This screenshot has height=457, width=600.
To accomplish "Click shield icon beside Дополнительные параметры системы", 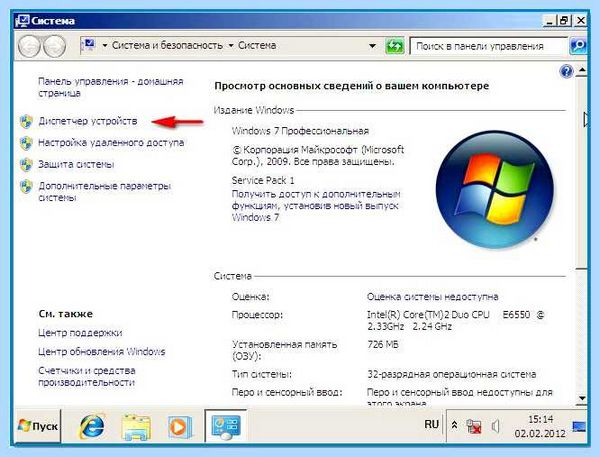I will 26,186.
